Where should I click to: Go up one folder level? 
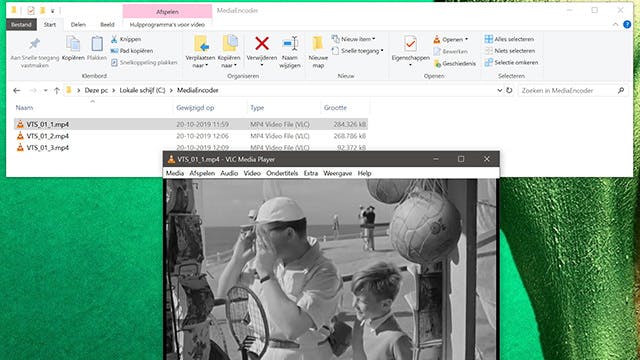coord(57,90)
